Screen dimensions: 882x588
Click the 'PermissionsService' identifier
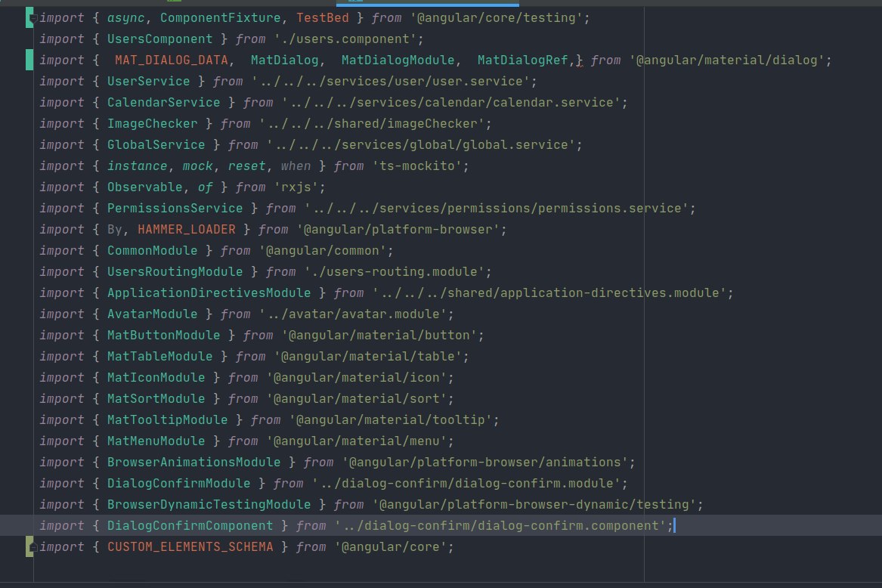(175, 208)
